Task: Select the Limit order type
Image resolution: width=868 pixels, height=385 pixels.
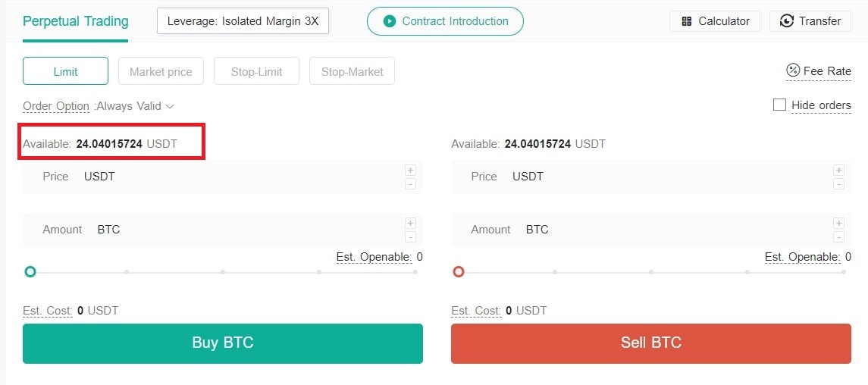Action: tap(65, 70)
